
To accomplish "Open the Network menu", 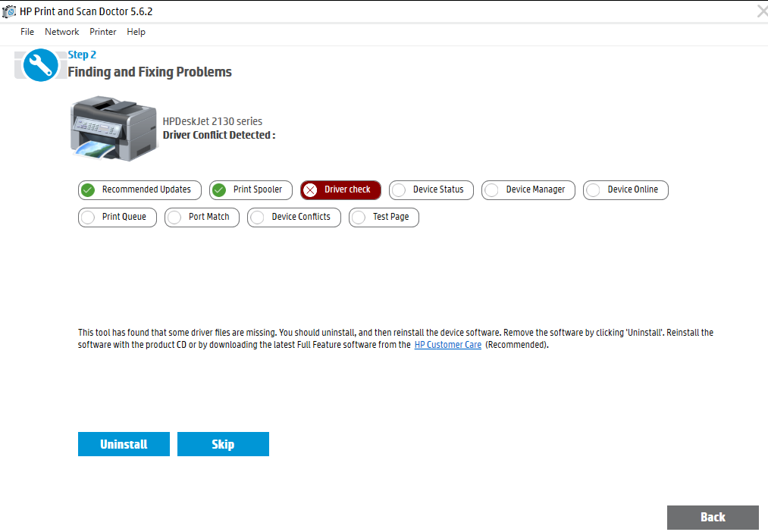I will 61,32.
